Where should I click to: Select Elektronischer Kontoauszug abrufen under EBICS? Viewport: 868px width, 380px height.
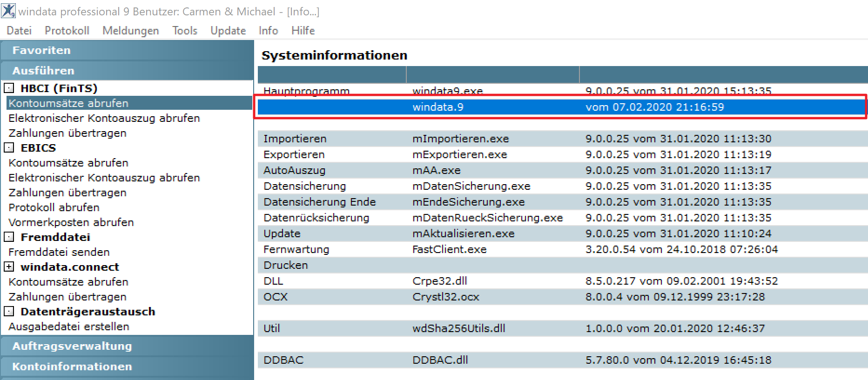click(x=104, y=178)
